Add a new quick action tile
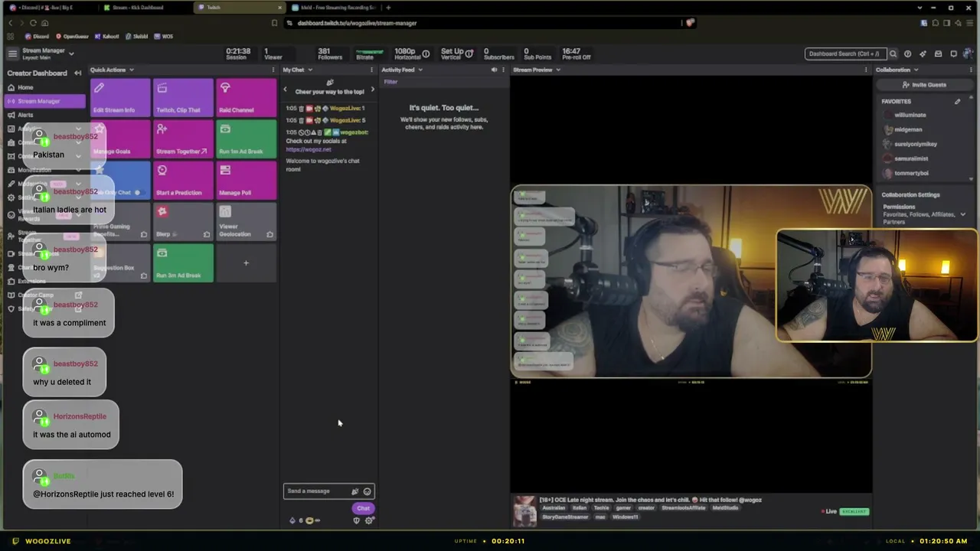Viewport: 980px width, 551px height. [246, 263]
